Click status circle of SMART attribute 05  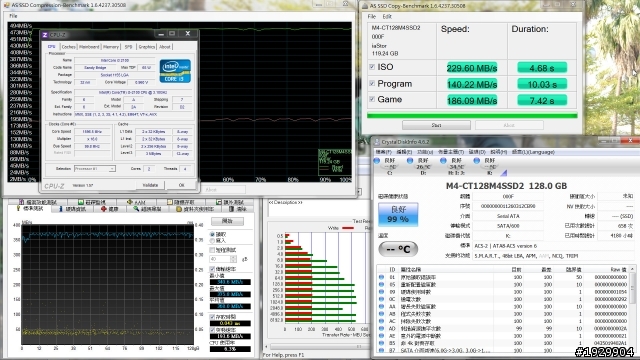point(381,284)
